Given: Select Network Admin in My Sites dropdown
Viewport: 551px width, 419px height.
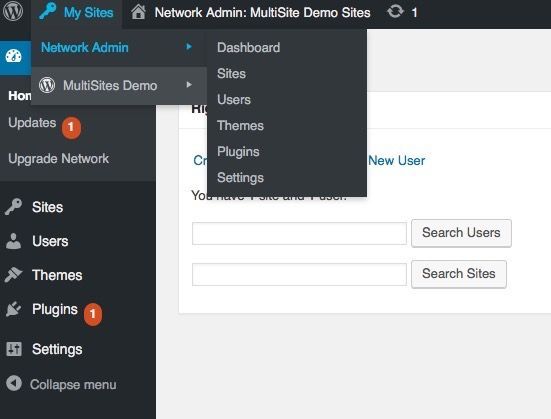Looking at the screenshot, I should click(x=85, y=47).
